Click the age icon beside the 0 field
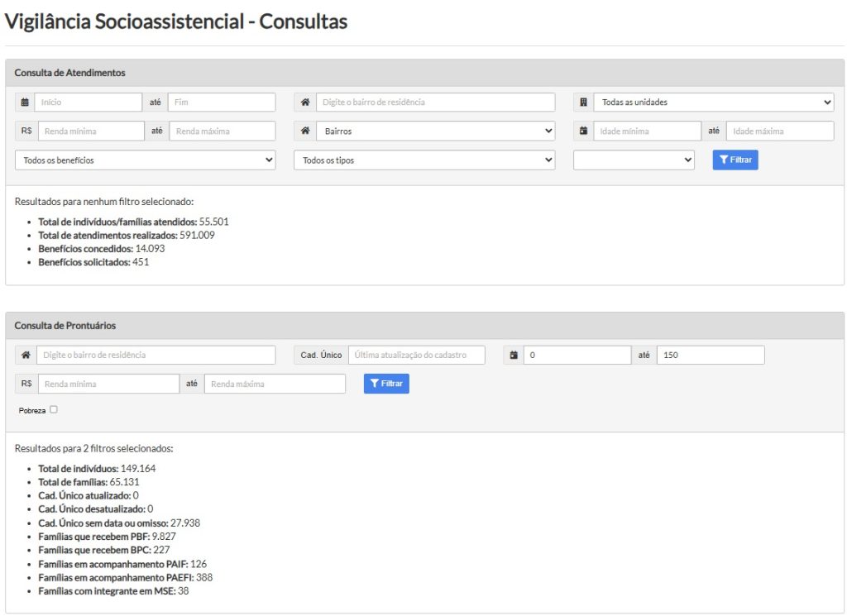The width and height of the screenshot is (847, 616). pos(514,355)
